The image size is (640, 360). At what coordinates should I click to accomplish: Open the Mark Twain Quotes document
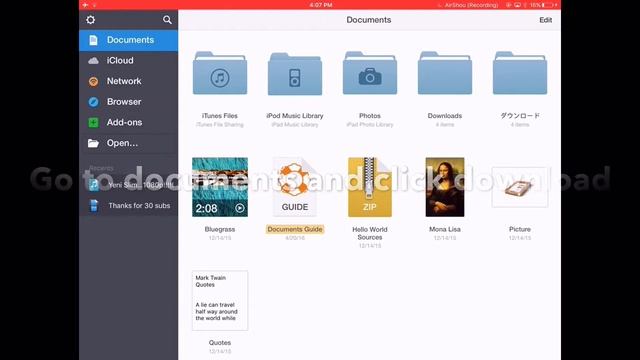(x=220, y=300)
